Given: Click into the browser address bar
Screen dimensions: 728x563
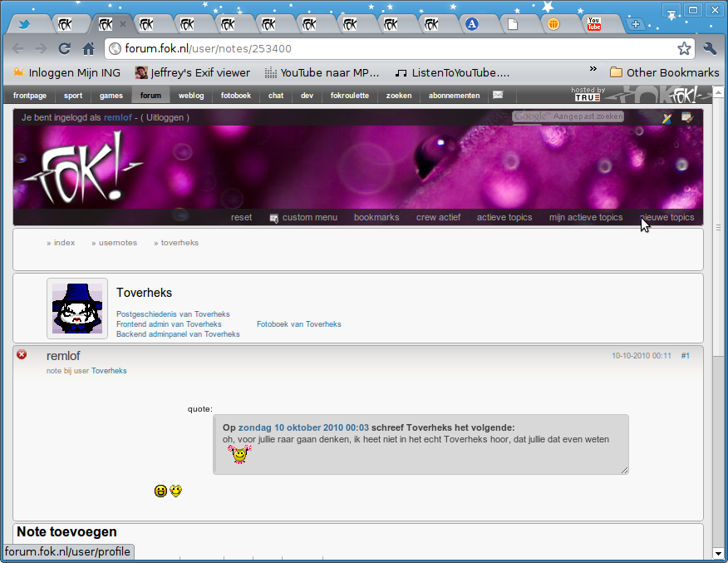Looking at the screenshot, I should tap(391, 48).
